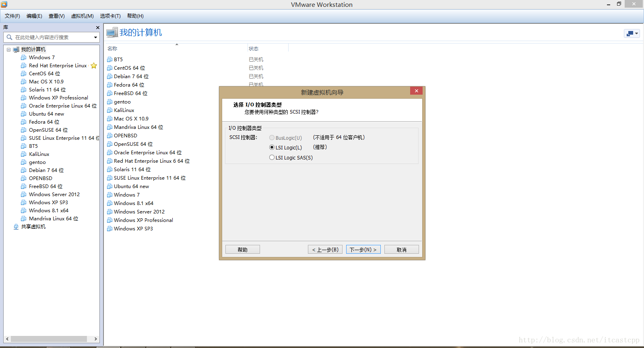Click the Mac OS X 10.9 icon in library tree

click(24, 82)
